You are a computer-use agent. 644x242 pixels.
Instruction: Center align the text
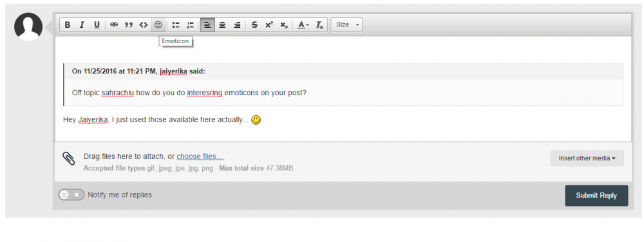point(222,25)
